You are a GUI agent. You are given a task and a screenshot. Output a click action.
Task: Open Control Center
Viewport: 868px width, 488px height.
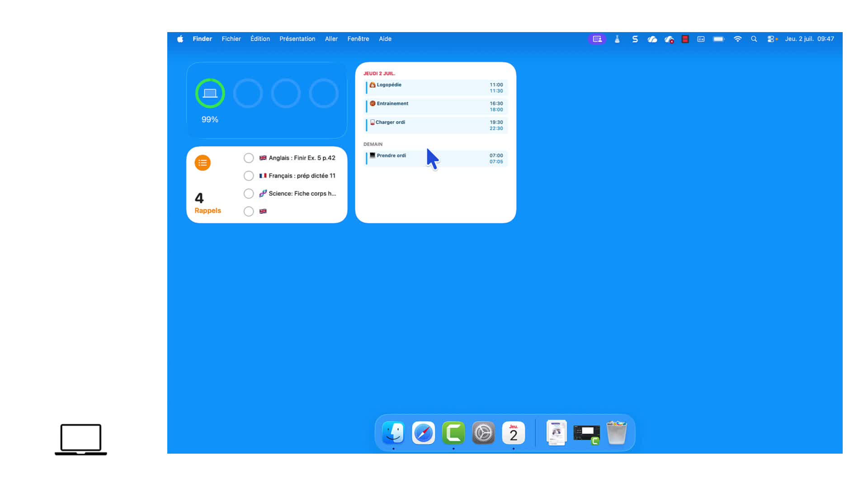coord(772,39)
